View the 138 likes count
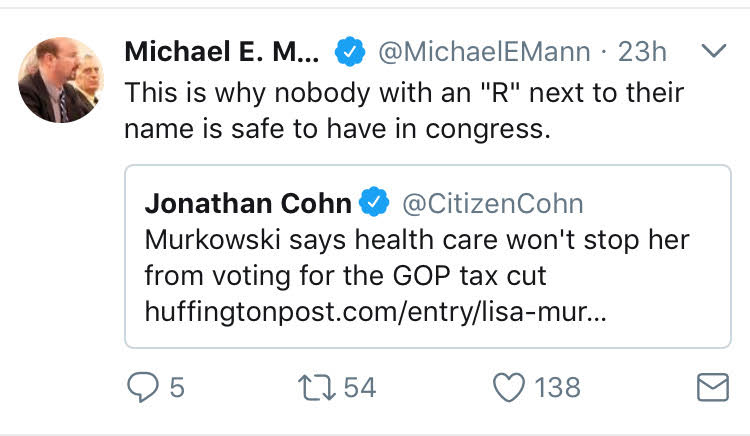 coord(557,387)
